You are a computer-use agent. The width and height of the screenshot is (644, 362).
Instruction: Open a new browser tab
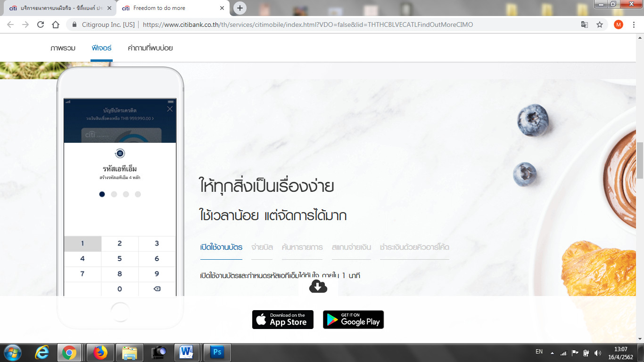click(x=240, y=8)
